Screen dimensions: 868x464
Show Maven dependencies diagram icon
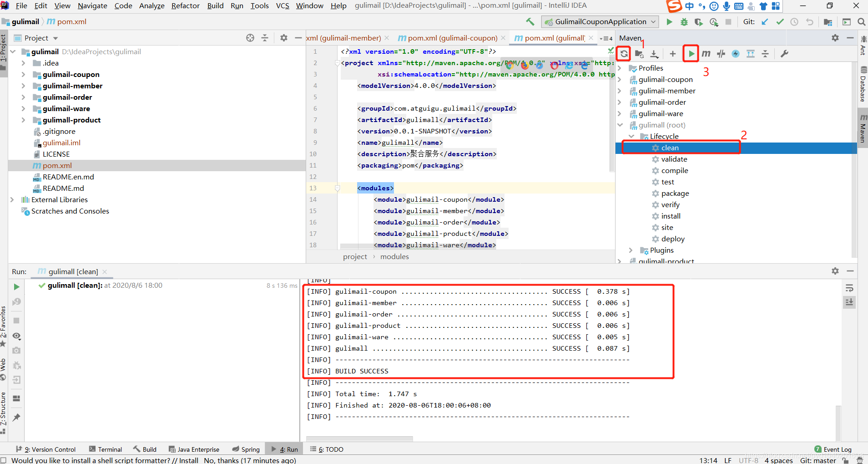[x=751, y=54]
